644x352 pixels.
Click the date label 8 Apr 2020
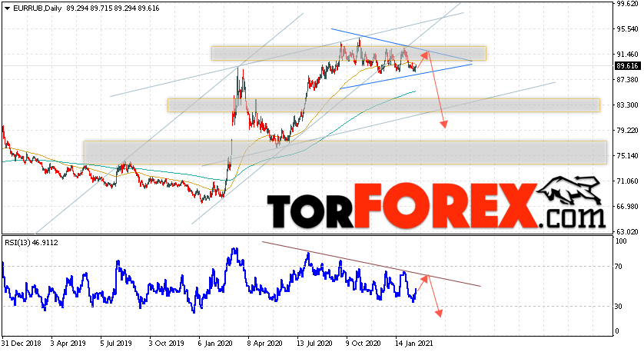pos(264,344)
